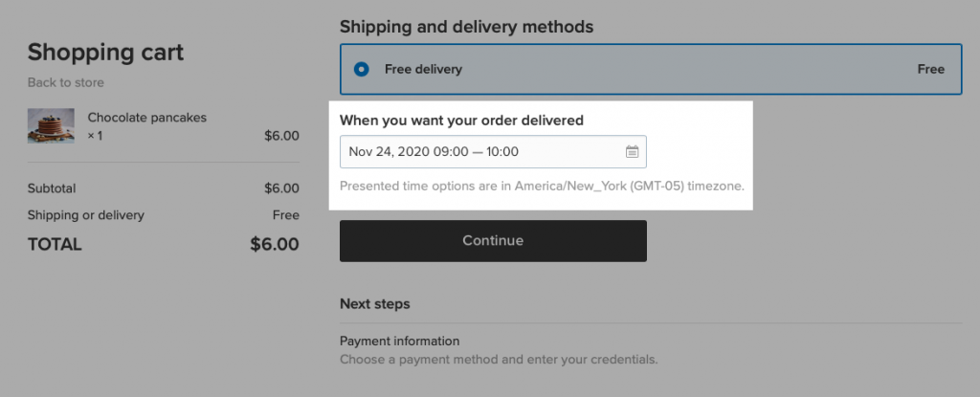
Task: Click the Next steps heading
Action: (375, 304)
